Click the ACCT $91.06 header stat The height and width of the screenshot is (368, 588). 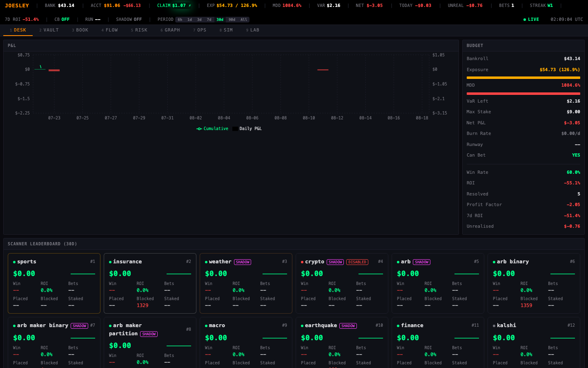(x=116, y=6)
